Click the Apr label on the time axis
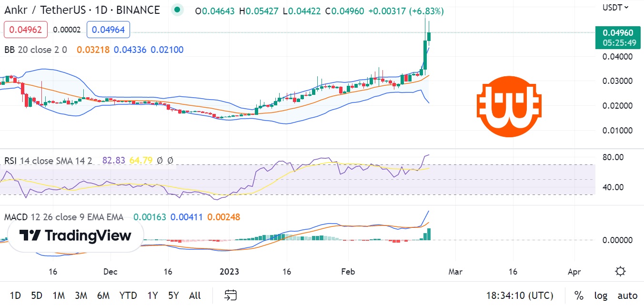This screenshot has width=644, height=307. (x=574, y=272)
